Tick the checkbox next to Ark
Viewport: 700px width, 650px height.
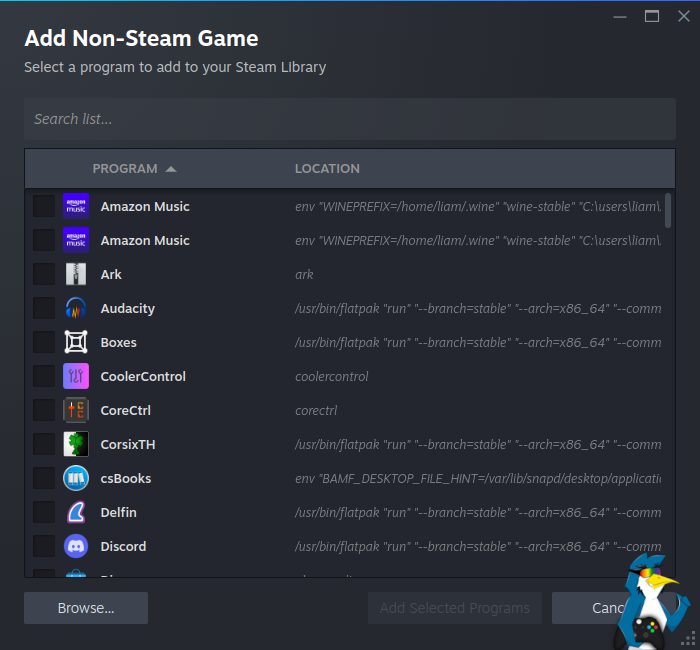[x=44, y=274]
